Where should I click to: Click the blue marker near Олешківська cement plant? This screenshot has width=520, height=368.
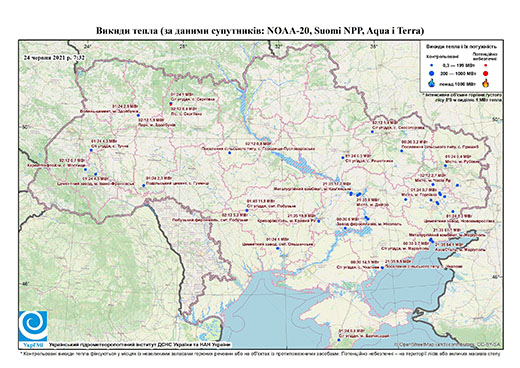coord(277,248)
